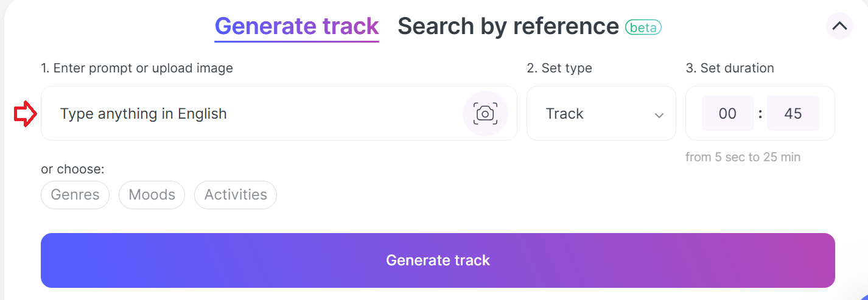The width and height of the screenshot is (868, 300).
Task: Open the camera image upload icon
Action: pyautogui.click(x=485, y=113)
